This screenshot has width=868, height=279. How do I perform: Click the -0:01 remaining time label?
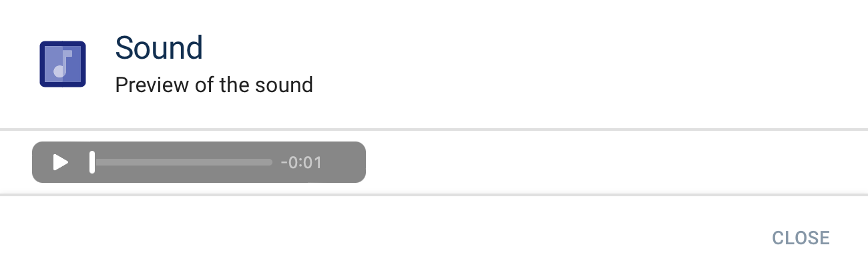(x=301, y=162)
